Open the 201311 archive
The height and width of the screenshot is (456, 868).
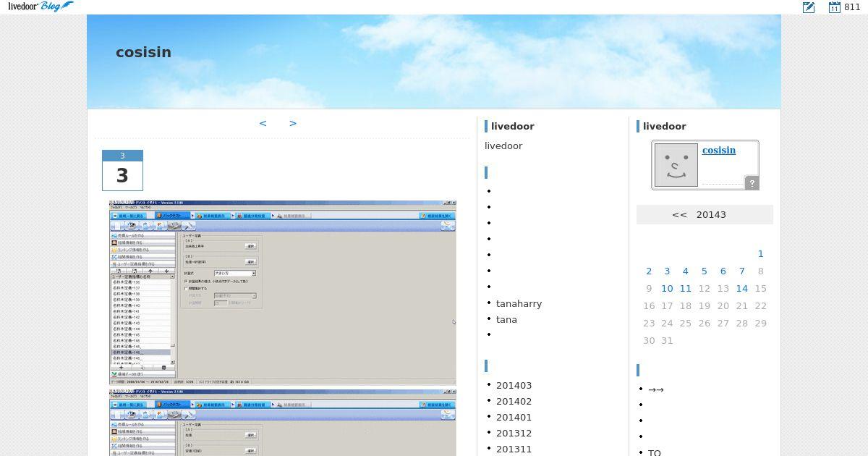514,449
